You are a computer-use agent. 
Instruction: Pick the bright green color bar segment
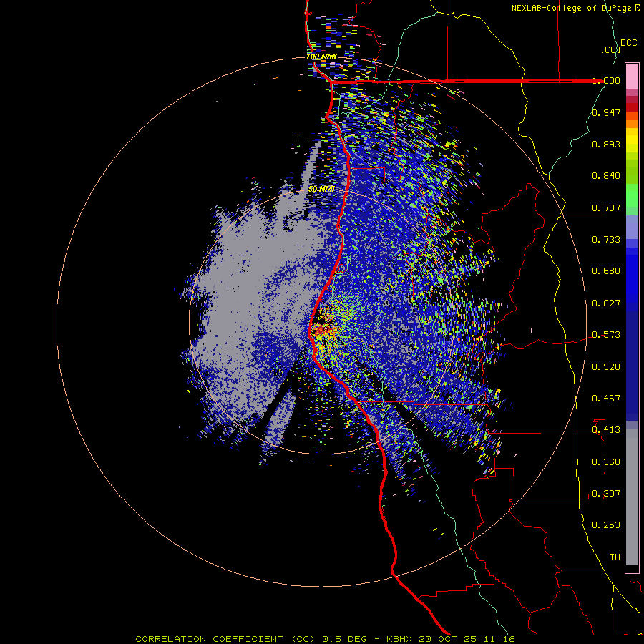click(x=632, y=195)
